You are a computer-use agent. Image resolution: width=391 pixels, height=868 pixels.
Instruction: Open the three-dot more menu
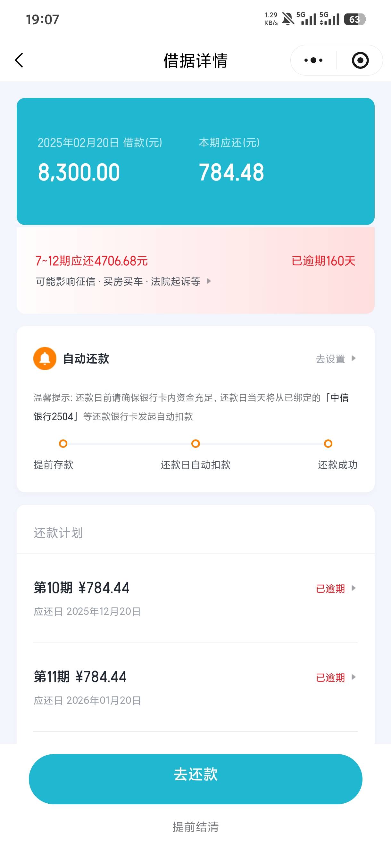click(313, 60)
